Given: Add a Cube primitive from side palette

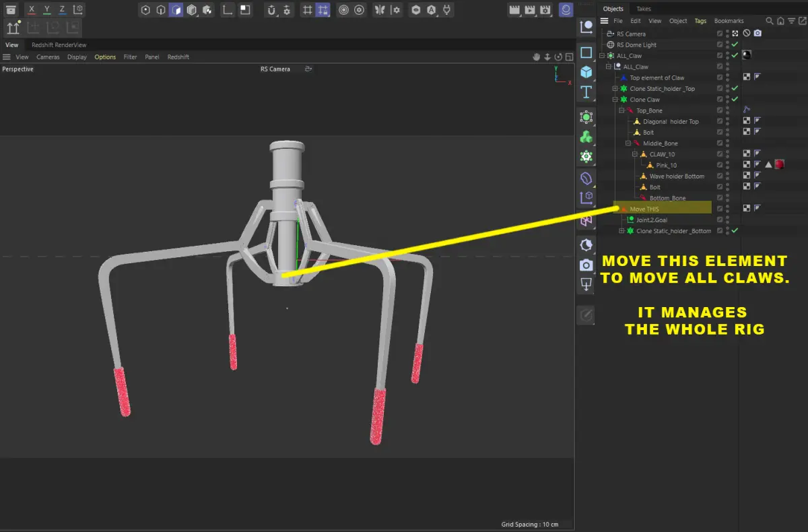Looking at the screenshot, I should point(586,72).
